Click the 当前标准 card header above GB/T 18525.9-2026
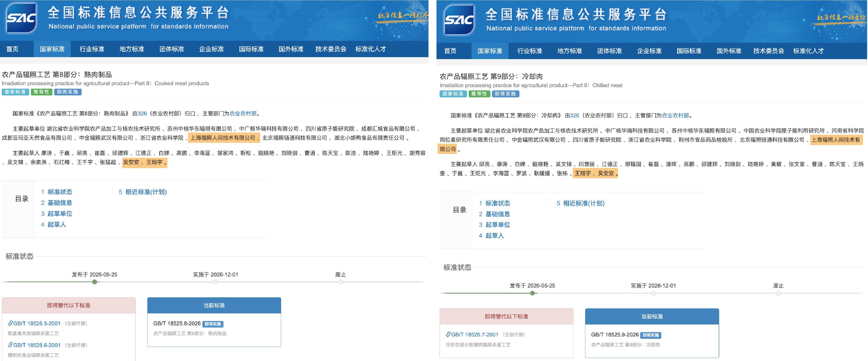The height and width of the screenshot is (361, 868). [x=652, y=317]
